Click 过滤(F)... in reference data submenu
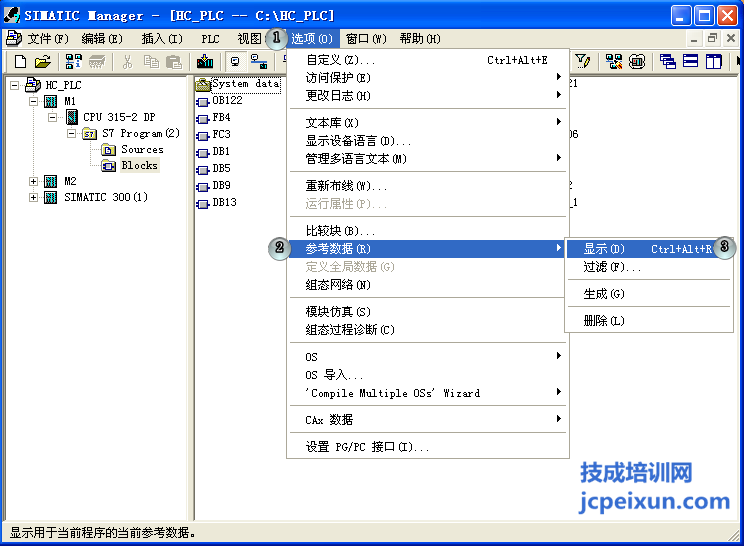Viewport: 744px width, 546px height. (x=649, y=267)
